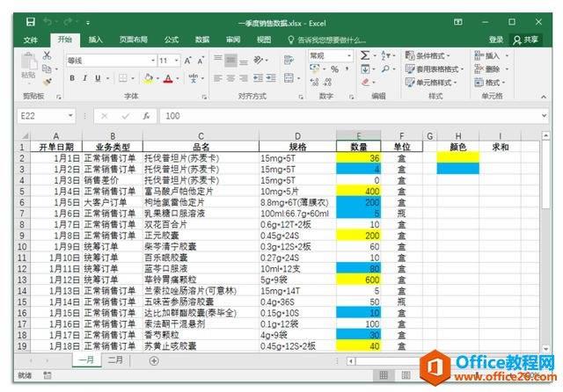The width and height of the screenshot is (563, 392).
Task: Click the Select All corner triangle
Action: tap(25, 135)
